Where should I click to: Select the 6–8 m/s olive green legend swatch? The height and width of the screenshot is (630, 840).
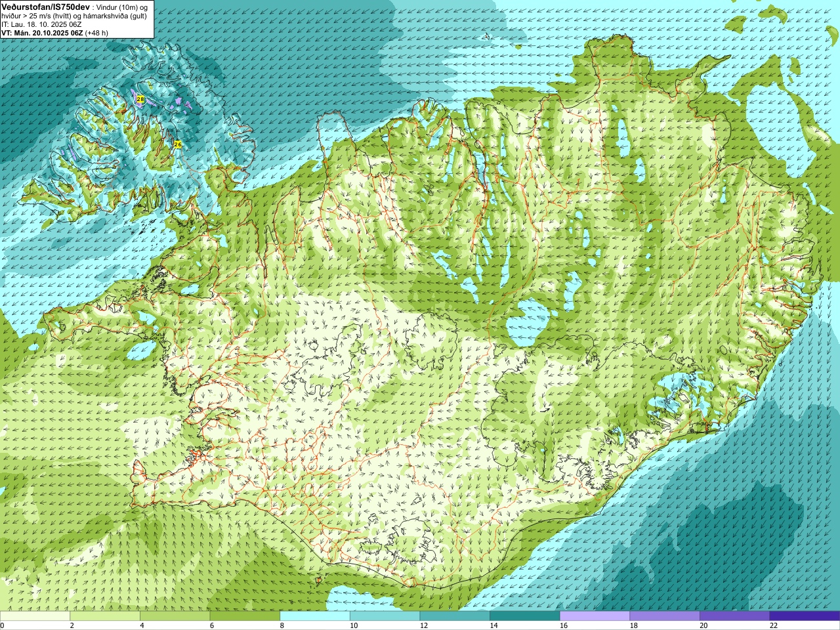coord(245,616)
